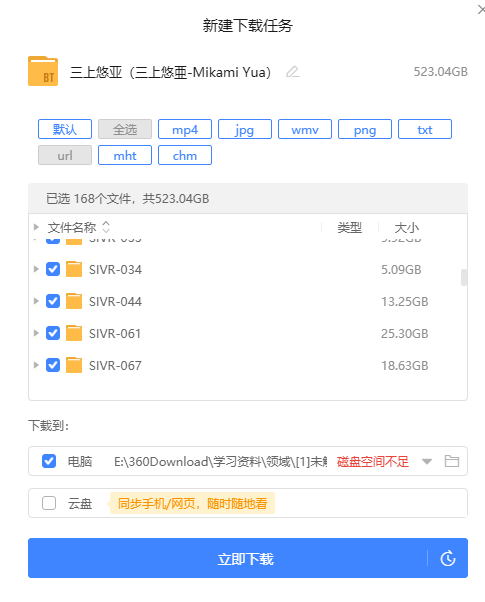Click the BT folder icon
Screen dimensions: 485x602
click(43, 71)
